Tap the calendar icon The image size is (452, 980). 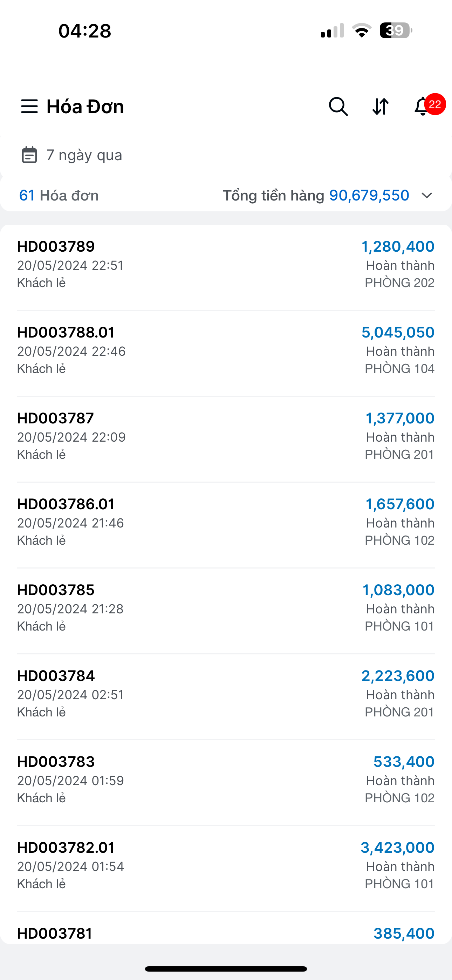tap(29, 155)
